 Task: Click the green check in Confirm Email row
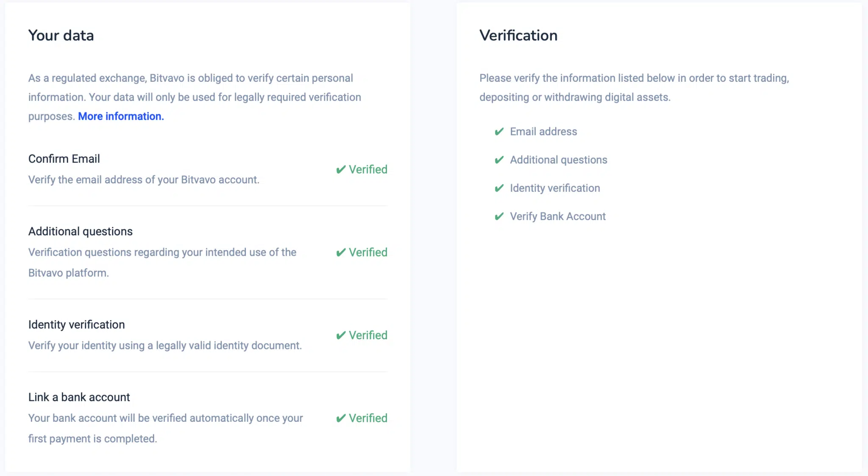point(341,170)
